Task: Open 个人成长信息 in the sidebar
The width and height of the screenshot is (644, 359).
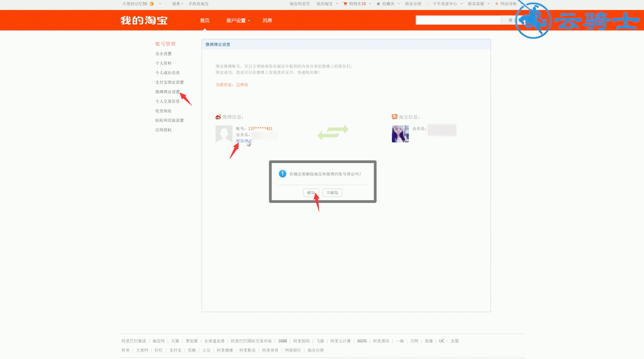Action: tap(168, 73)
